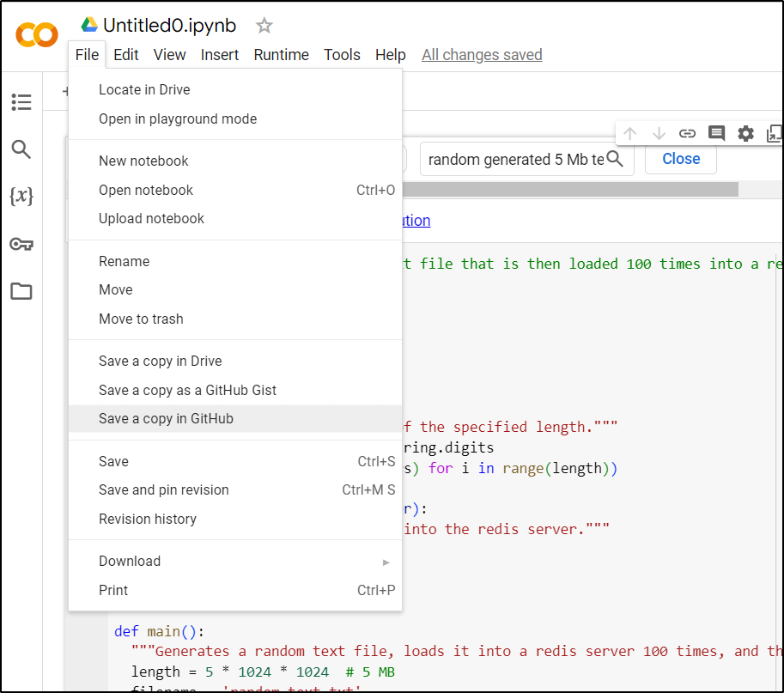This screenshot has height=693, width=784.
Task: Choose Save a copy as a GitHub Gist
Action: (x=235, y=390)
